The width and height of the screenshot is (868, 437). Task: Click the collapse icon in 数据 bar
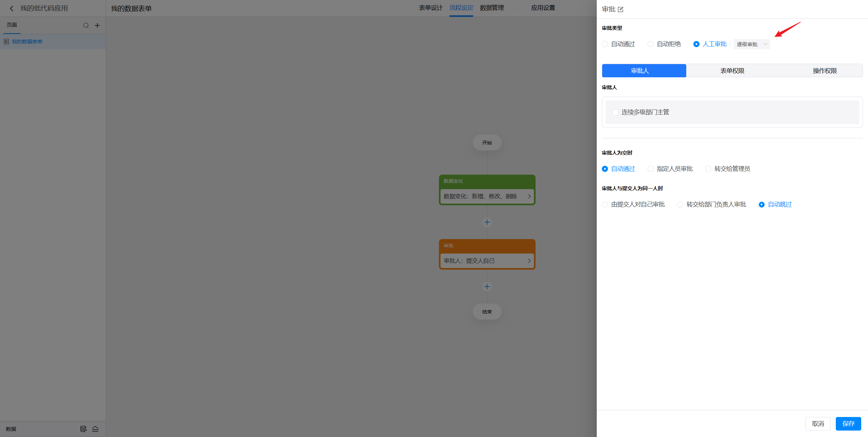point(95,429)
